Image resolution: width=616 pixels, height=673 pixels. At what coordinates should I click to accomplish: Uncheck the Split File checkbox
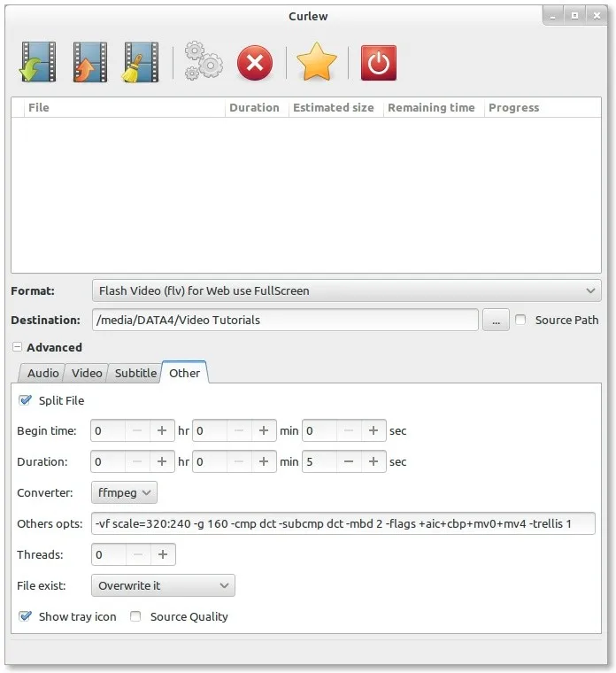(25, 400)
